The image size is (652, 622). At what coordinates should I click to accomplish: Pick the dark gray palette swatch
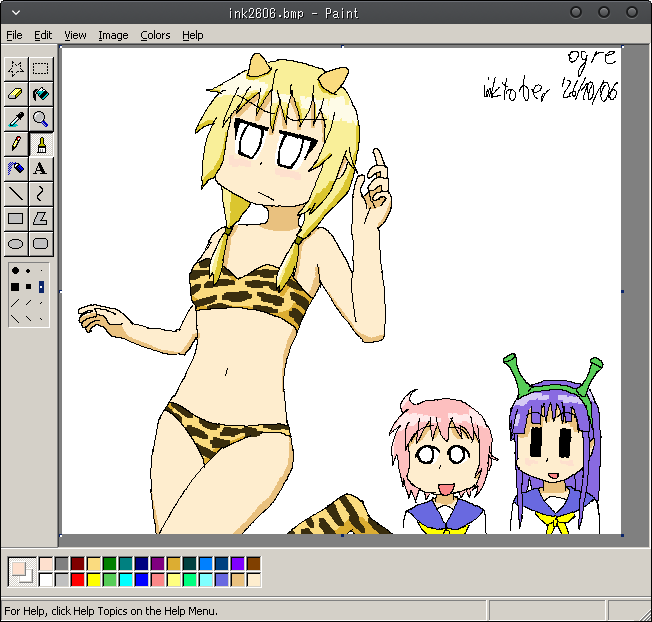click(62, 564)
